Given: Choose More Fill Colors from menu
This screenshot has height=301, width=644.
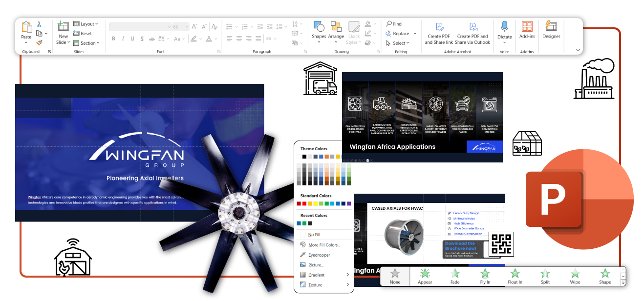Looking at the screenshot, I should click(323, 245).
